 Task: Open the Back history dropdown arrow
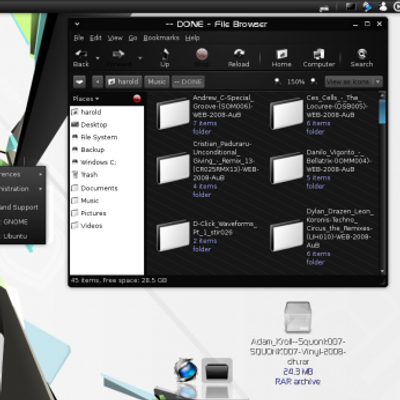(98, 58)
